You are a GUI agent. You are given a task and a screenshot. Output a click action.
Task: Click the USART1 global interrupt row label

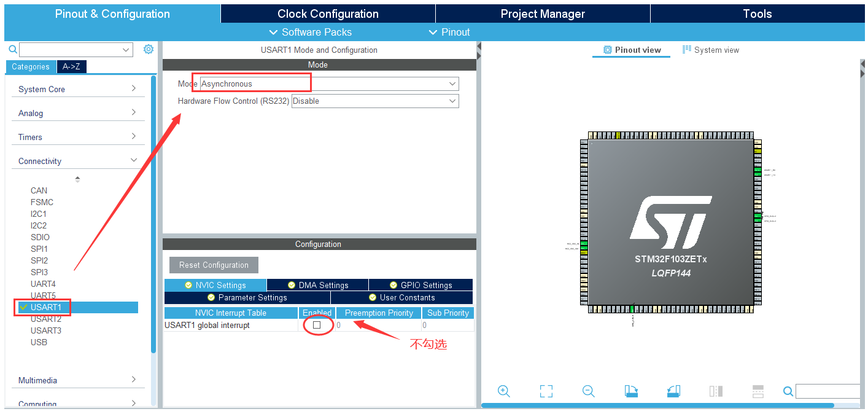point(207,325)
